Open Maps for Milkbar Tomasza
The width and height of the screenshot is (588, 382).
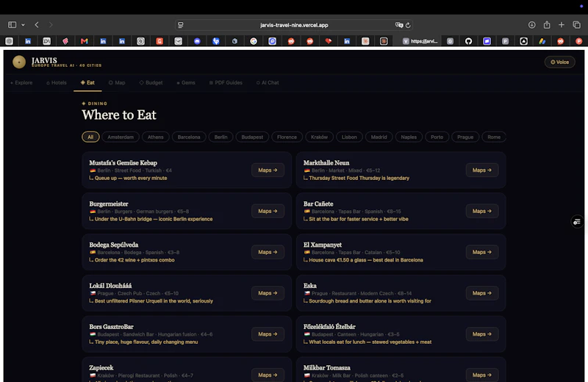482,375
